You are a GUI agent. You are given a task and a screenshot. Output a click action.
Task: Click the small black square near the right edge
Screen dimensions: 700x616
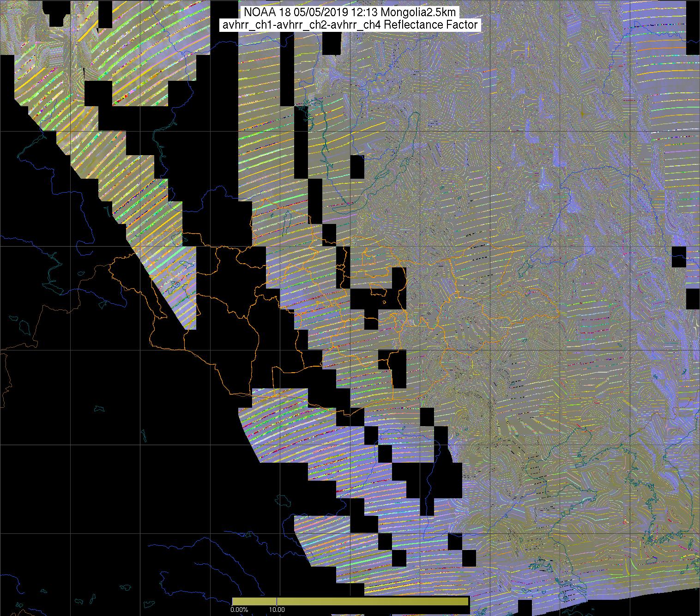[x=679, y=257]
